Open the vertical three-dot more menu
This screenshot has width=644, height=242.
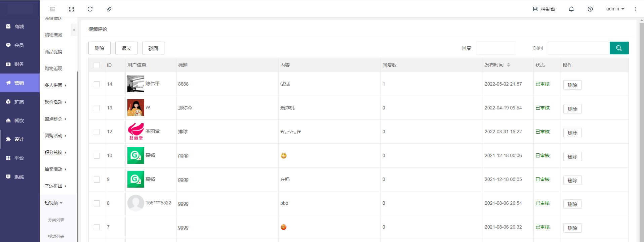tap(635, 9)
